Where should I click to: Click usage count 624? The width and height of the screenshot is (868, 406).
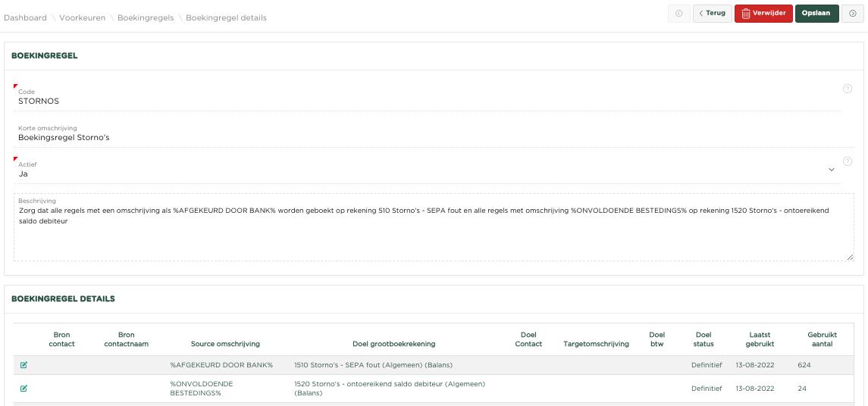point(804,365)
